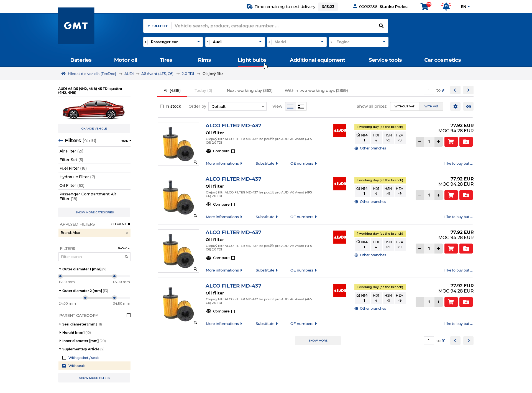
Task: Switch to Within two working days tab
Action: pos(316,91)
